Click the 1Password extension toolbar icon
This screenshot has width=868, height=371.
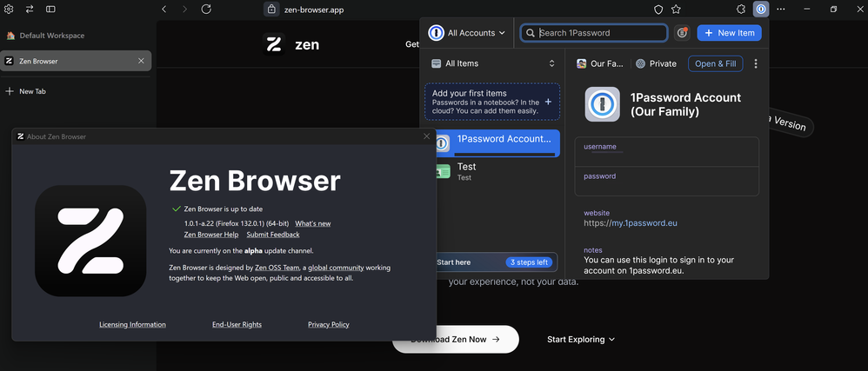(x=761, y=9)
